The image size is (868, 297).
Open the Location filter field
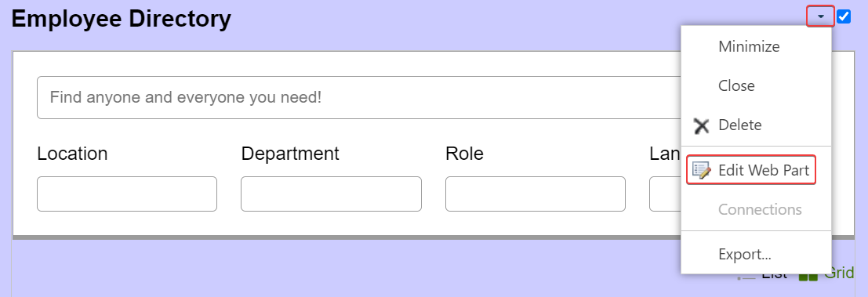click(x=127, y=194)
